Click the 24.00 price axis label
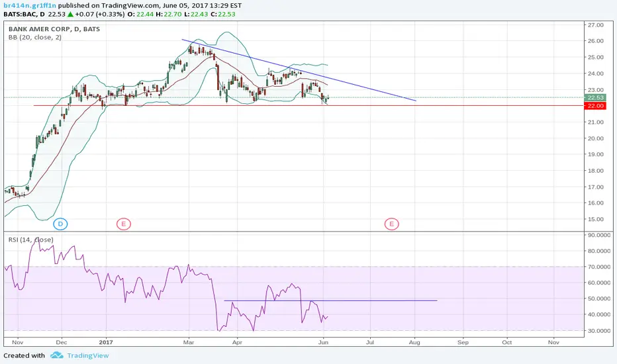Viewport: 617px width, 364px height. click(595, 73)
